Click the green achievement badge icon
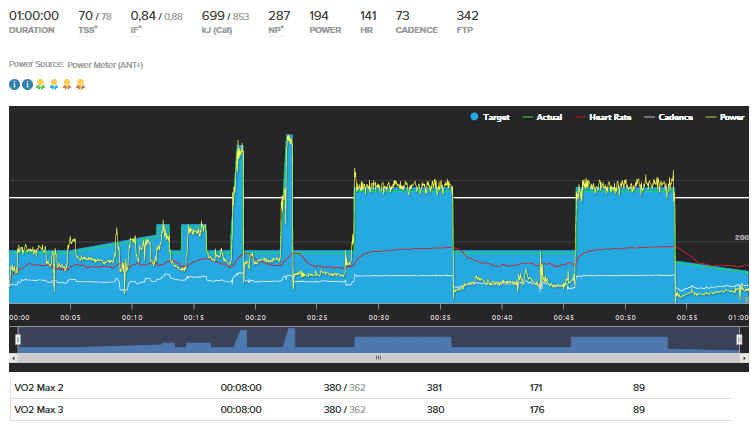The height and width of the screenshot is (424, 751). point(40,85)
